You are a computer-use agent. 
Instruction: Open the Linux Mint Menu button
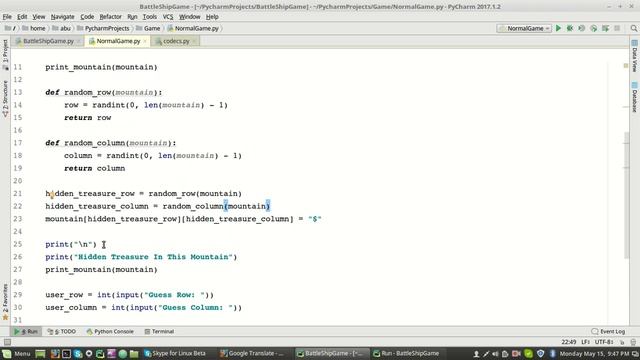tap(16, 353)
